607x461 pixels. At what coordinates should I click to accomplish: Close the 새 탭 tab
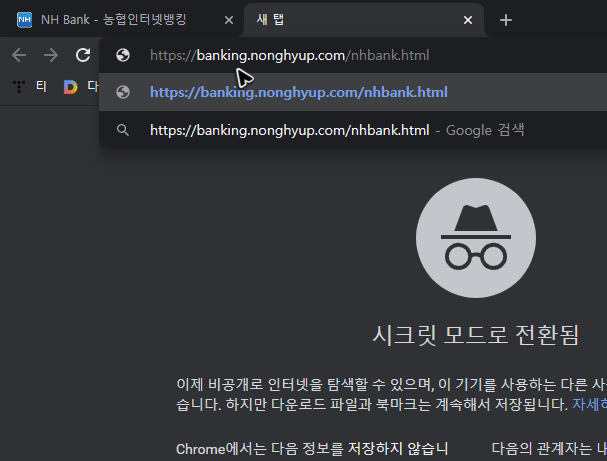pos(468,20)
